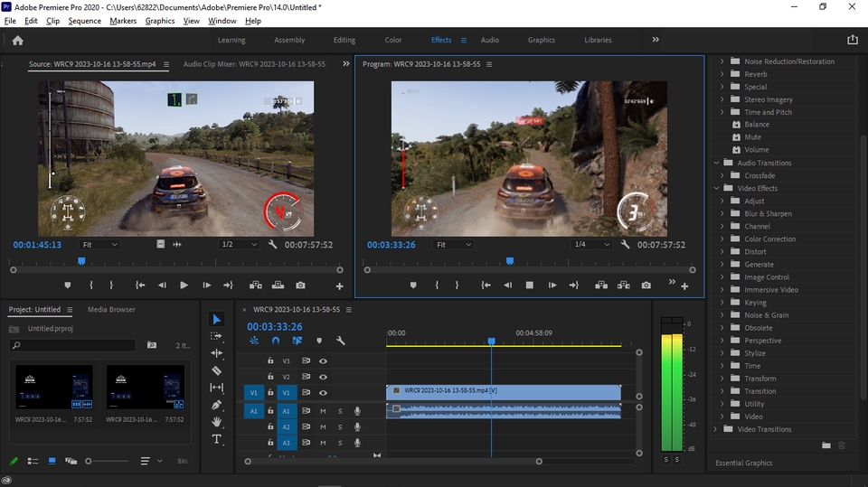868x487 pixels.
Task: Switch Project panel to list view
Action: coord(33,461)
